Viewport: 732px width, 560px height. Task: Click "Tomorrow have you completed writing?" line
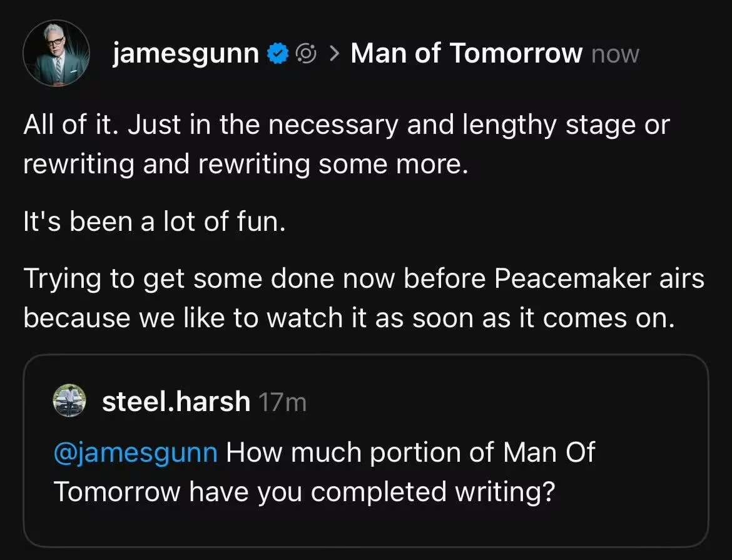[305, 492]
